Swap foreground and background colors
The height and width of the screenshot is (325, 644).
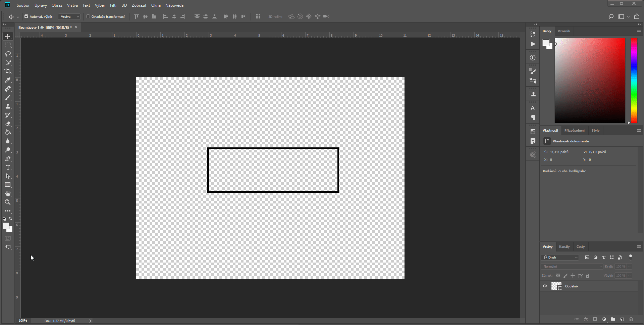[10, 219]
